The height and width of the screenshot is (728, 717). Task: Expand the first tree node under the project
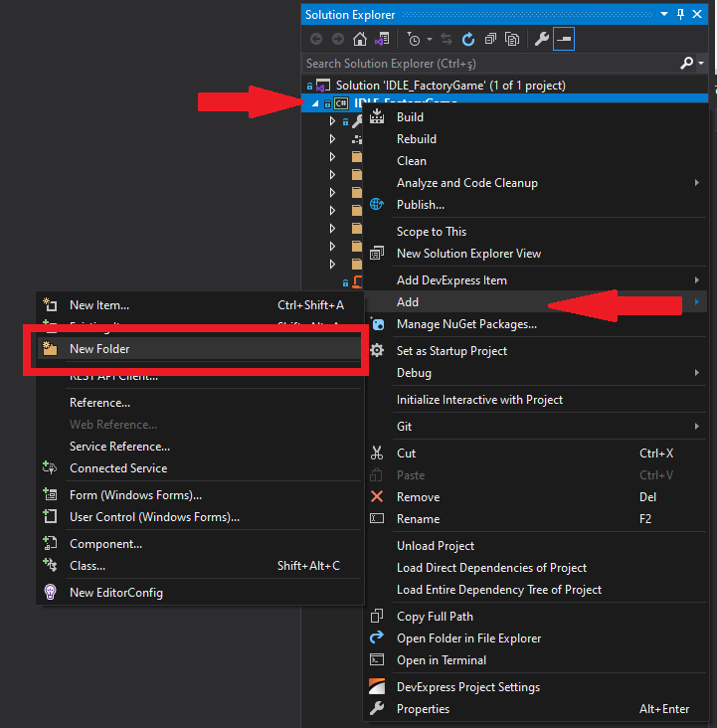pos(332,121)
